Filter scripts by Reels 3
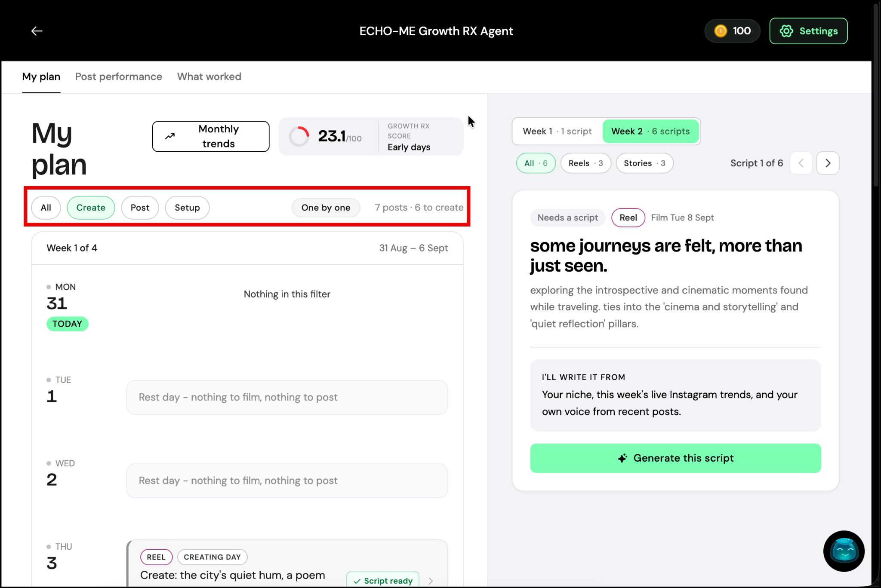The width and height of the screenshot is (881, 588). click(585, 163)
